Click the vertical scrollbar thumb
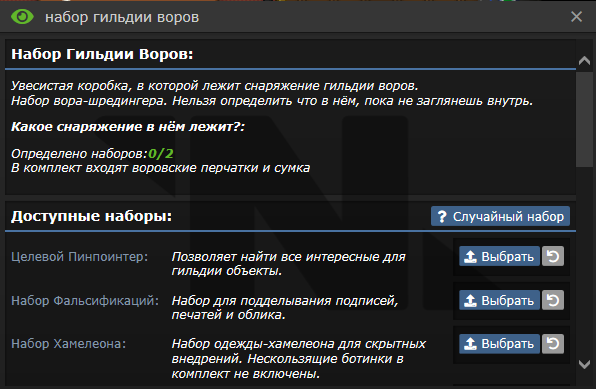The width and height of the screenshot is (596, 389). pyautogui.click(x=584, y=119)
